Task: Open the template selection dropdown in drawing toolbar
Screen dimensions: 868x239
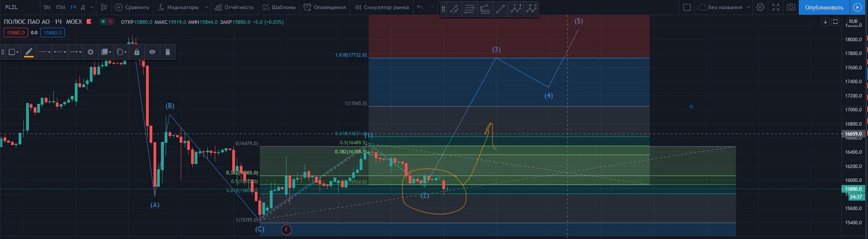Action: [x=14, y=52]
